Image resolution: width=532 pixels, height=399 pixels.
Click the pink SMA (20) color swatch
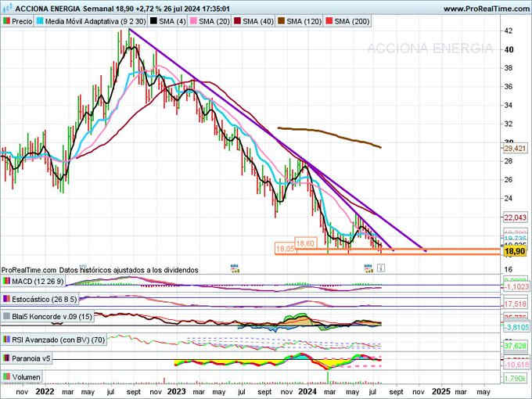pos(193,21)
